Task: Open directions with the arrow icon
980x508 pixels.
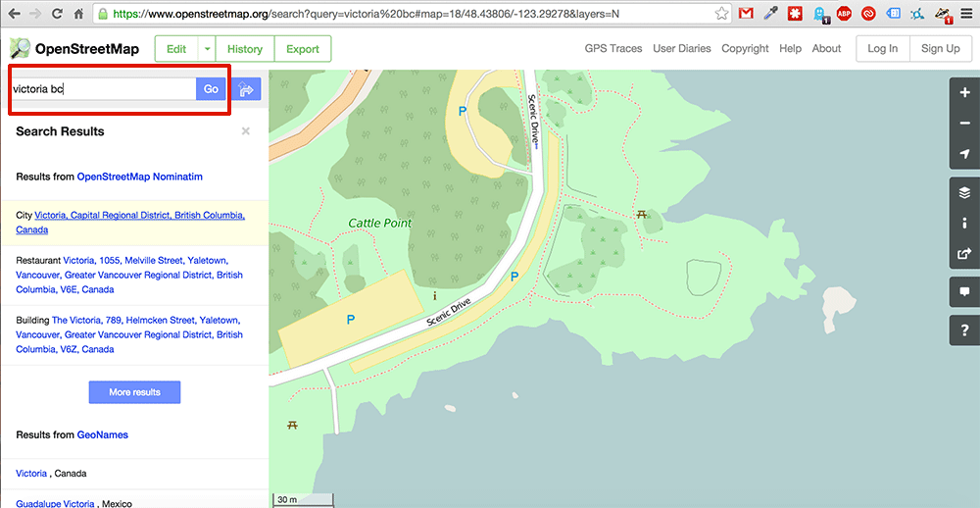Action: coord(246,89)
